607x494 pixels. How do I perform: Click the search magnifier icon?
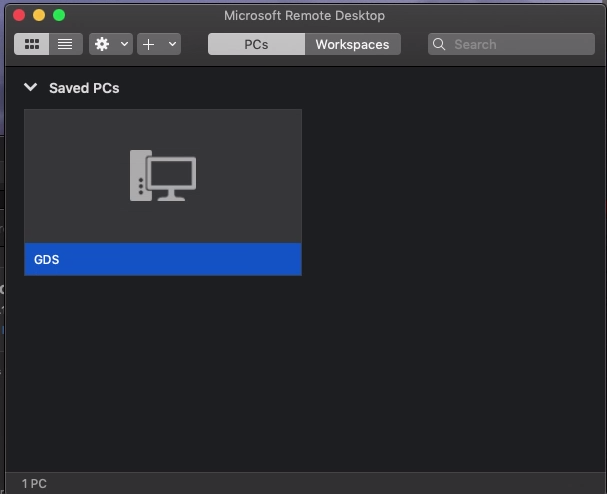point(439,44)
